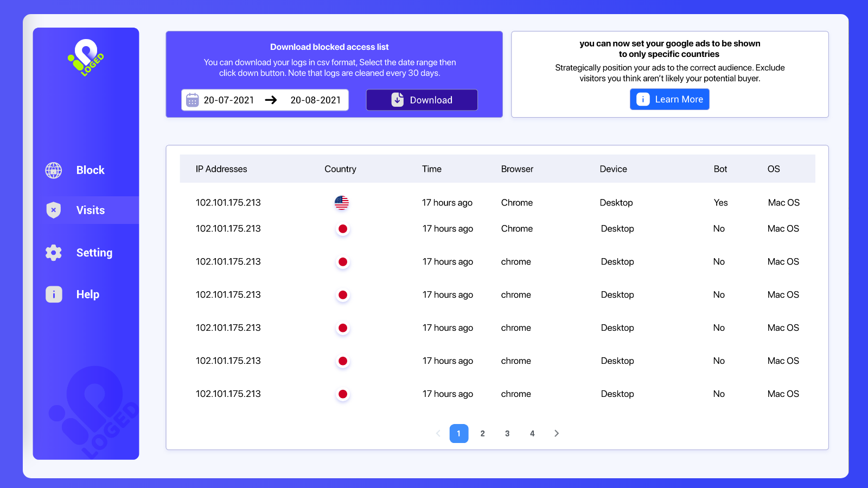This screenshot has height=488, width=868.
Task: Select the end date 20-08-2021
Action: pos(315,100)
